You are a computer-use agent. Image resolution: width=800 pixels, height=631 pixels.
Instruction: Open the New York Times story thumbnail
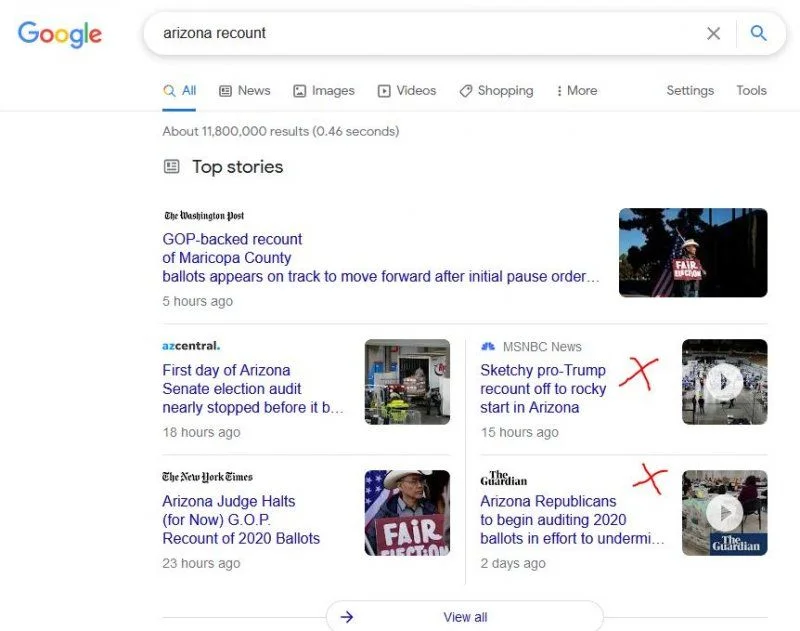(407, 513)
